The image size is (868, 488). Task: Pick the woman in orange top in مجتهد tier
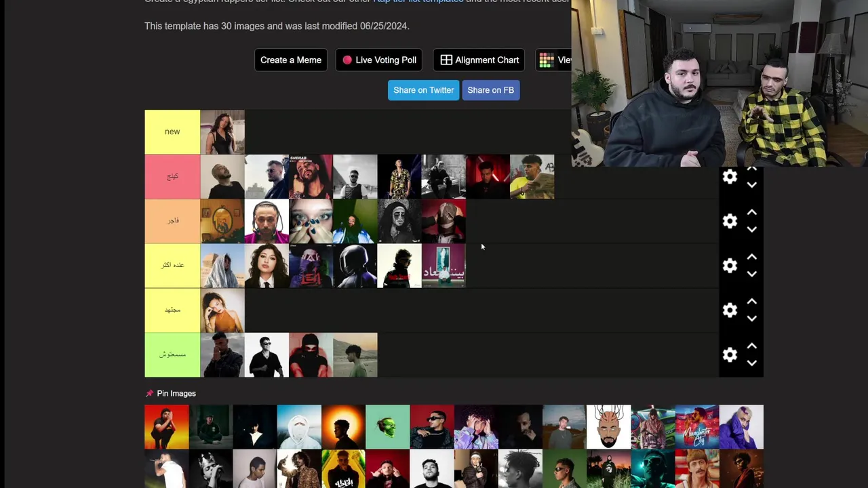click(x=222, y=310)
